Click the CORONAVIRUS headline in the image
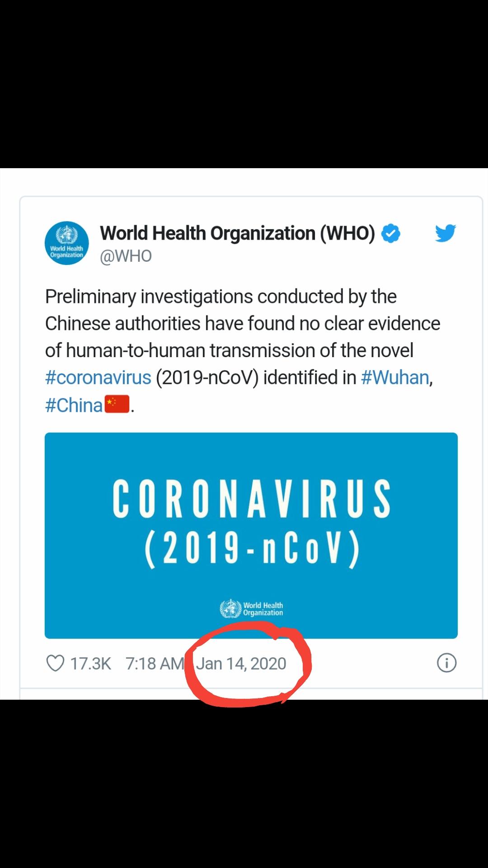 [x=252, y=498]
